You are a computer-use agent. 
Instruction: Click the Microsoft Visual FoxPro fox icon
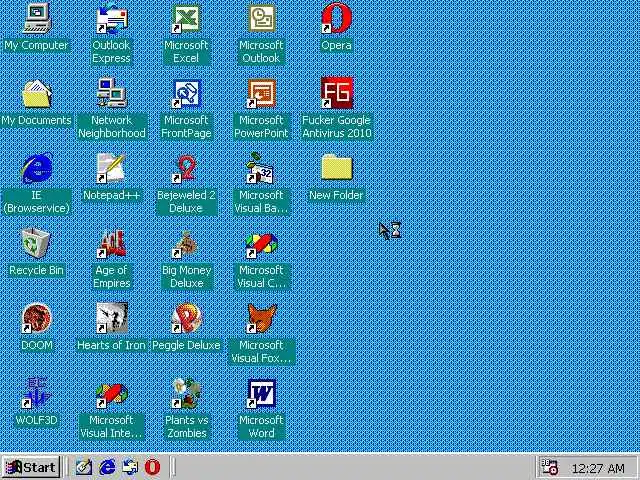(261, 318)
